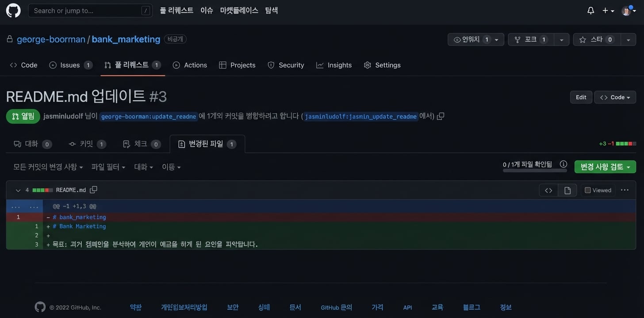Click the 언워치 watch button
644x318 pixels.
click(x=476, y=40)
